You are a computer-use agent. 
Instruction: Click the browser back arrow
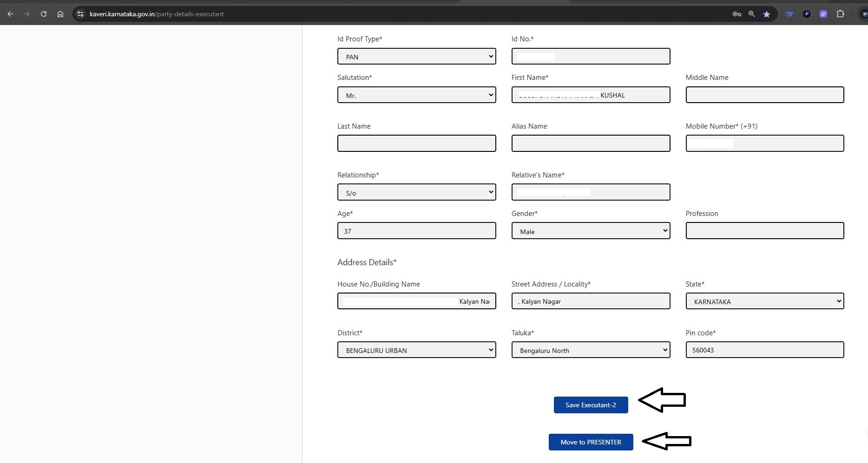click(10, 14)
